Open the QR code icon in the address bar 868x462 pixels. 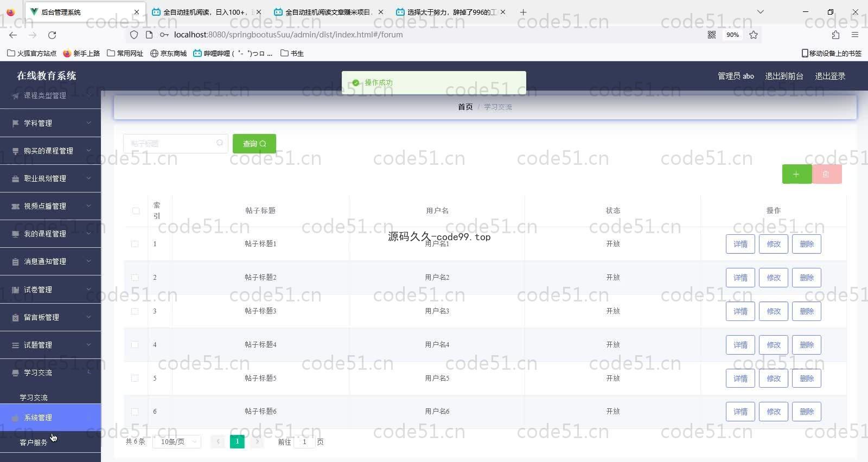(x=712, y=35)
